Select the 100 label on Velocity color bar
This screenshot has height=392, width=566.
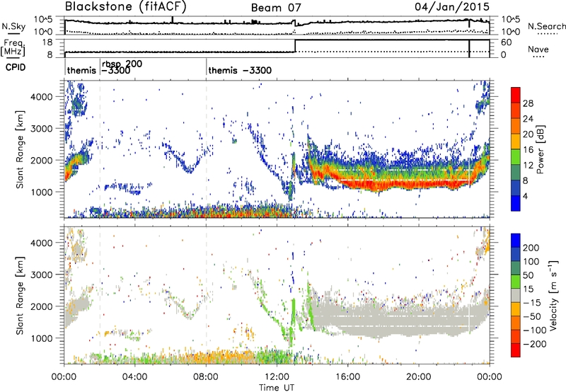(531, 261)
